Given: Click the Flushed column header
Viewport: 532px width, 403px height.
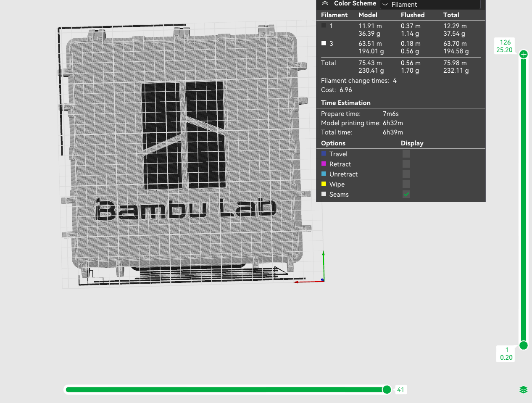Looking at the screenshot, I should (413, 15).
